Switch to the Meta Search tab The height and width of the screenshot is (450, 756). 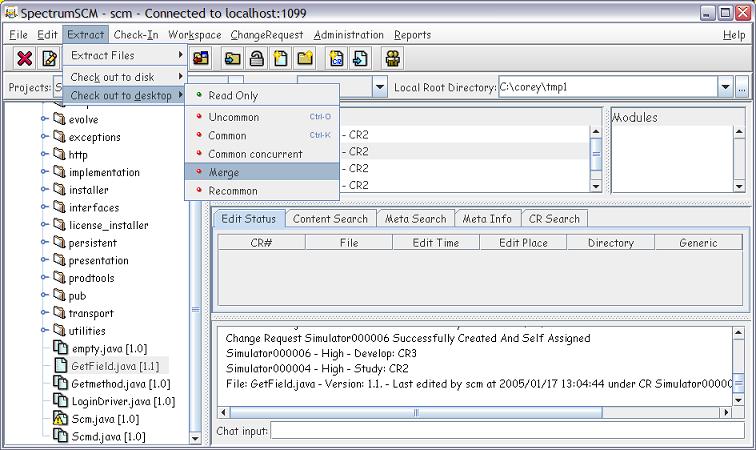[416, 219]
